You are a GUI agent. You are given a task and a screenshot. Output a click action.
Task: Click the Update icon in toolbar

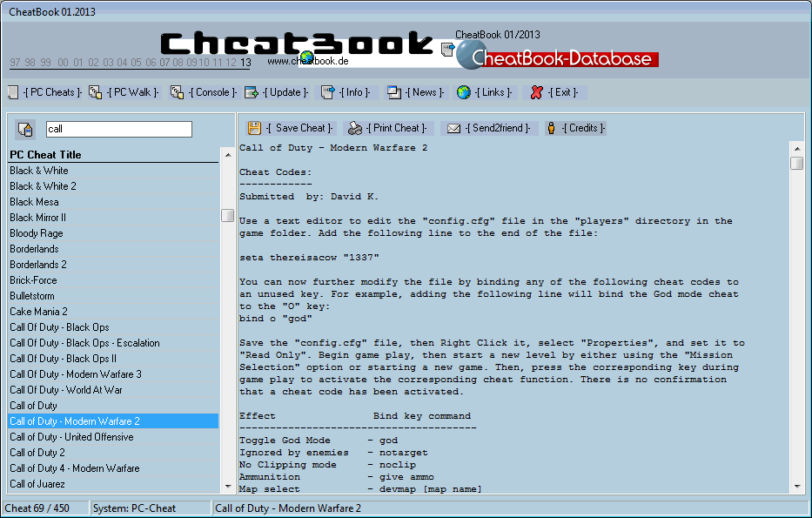(x=252, y=93)
